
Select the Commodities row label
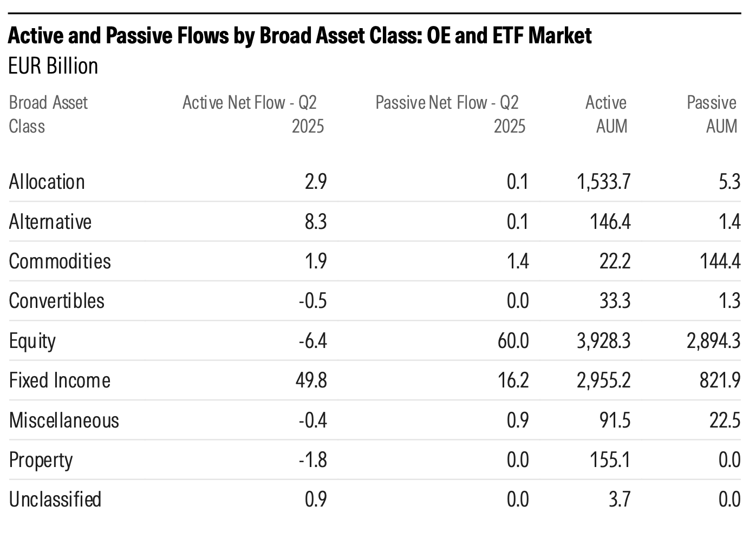point(60,261)
